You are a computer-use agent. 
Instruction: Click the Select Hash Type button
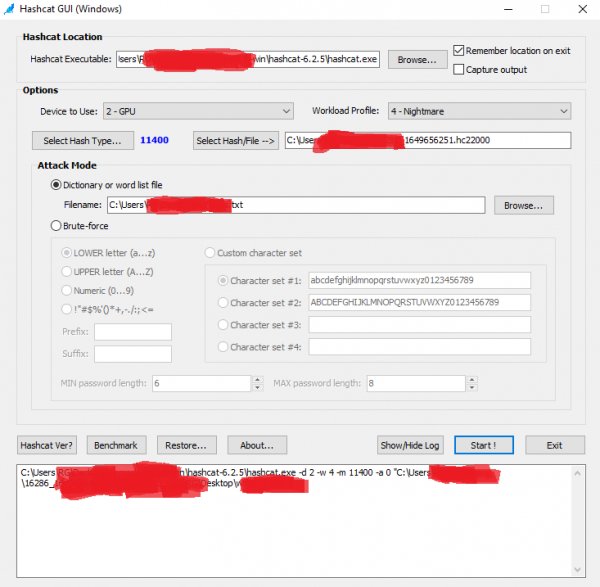[83, 140]
